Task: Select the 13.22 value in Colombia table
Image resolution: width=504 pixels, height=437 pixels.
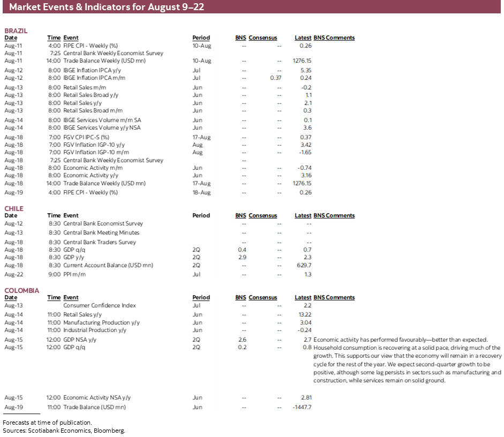Action: (x=305, y=315)
